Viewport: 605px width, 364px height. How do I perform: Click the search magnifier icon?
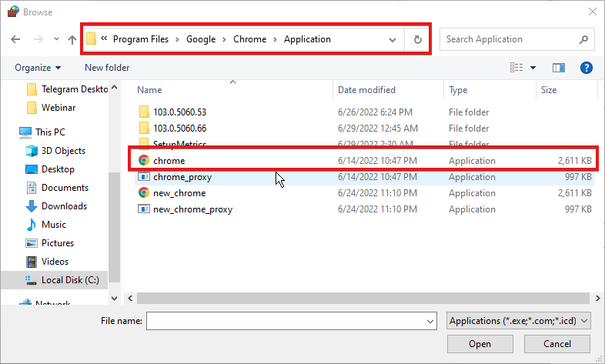click(x=583, y=39)
